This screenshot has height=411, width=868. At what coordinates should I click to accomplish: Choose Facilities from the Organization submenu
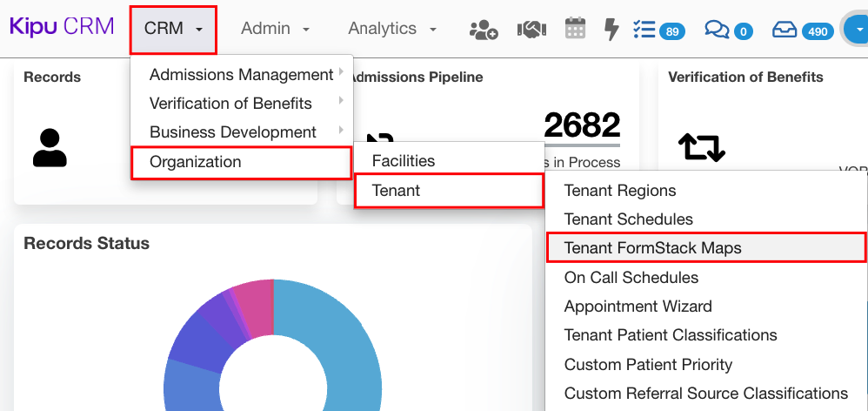click(x=404, y=161)
